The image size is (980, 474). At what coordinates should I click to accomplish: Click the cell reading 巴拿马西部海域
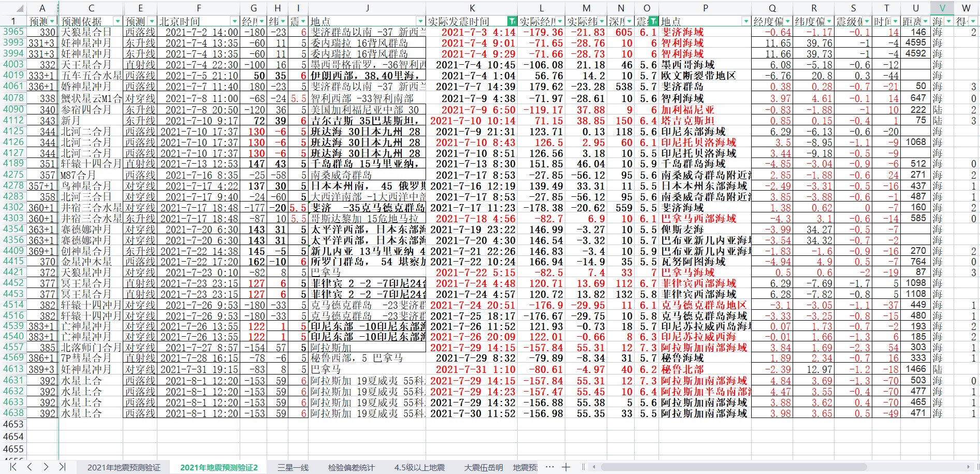pos(705,218)
